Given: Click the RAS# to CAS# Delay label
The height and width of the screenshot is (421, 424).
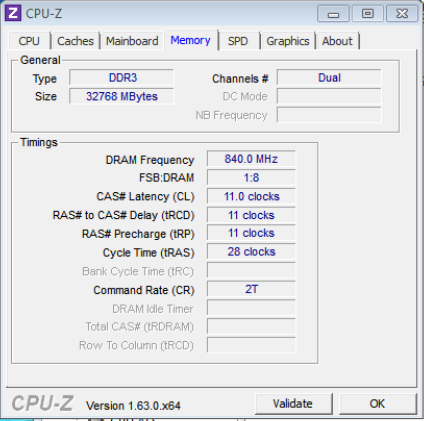Looking at the screenshot, I should [x=124, y=215].
